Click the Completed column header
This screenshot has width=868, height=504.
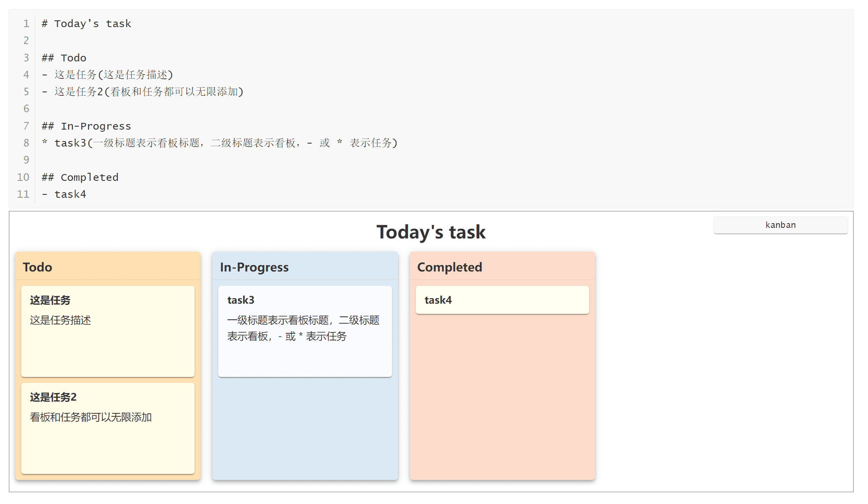click(449, 267)
